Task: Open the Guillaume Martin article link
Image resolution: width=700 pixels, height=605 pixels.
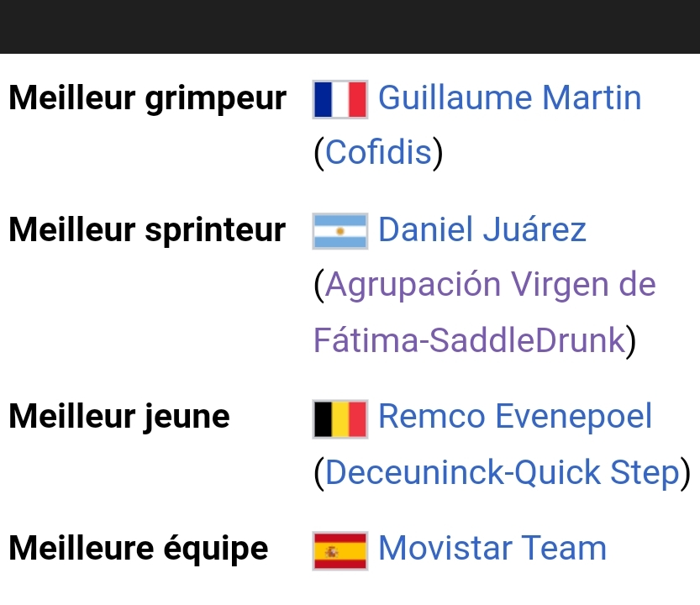Action: 509,98
